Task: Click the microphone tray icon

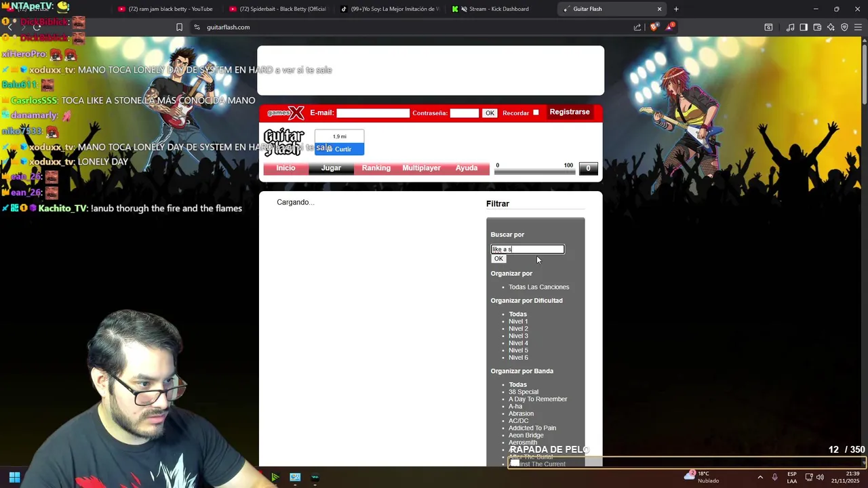Action: coord(774,477)
